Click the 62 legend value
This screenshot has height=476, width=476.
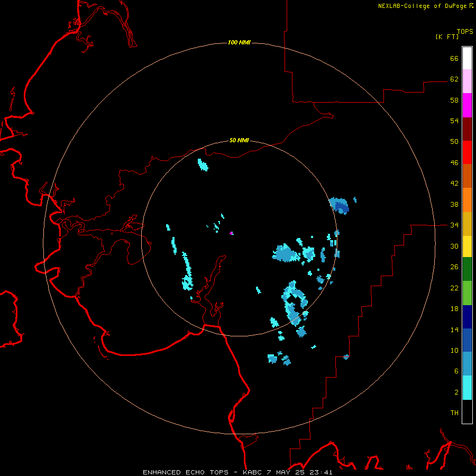click(x=454, y=79)
